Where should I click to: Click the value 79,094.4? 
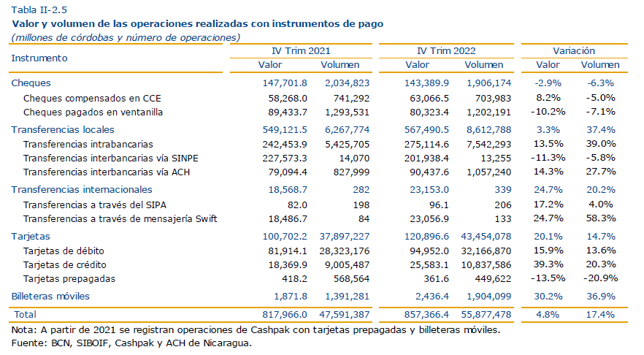[288, 172]
